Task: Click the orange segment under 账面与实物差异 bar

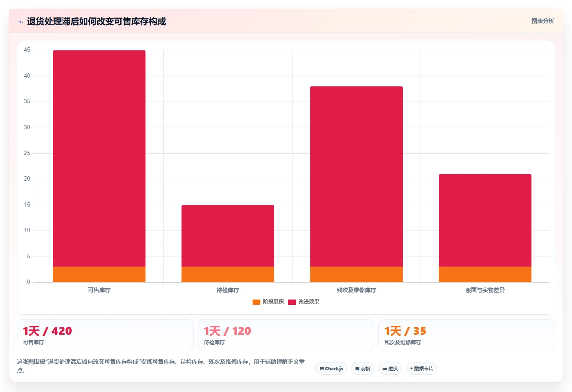Action: click(x=485, y=274)
